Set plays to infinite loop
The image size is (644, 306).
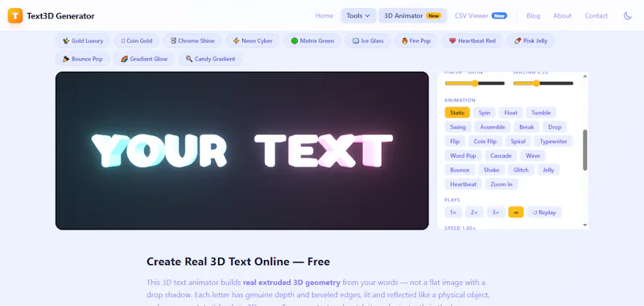tap(516, 213)
